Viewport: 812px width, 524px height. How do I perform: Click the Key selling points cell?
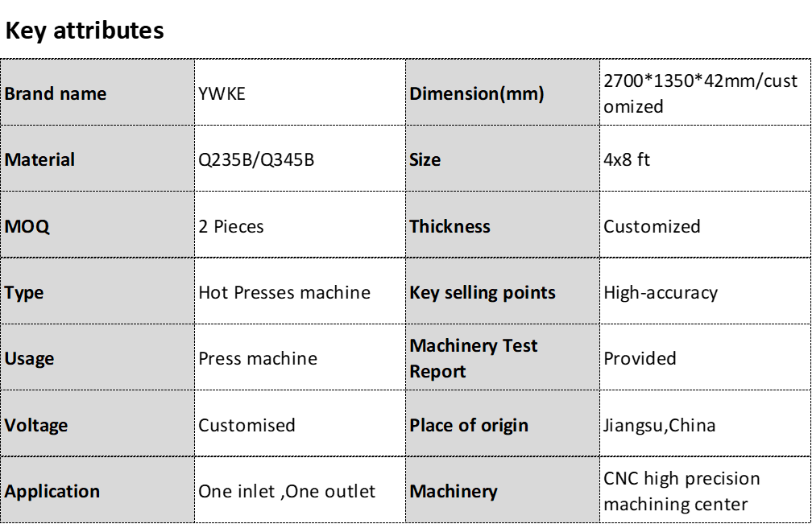point(502,291)
